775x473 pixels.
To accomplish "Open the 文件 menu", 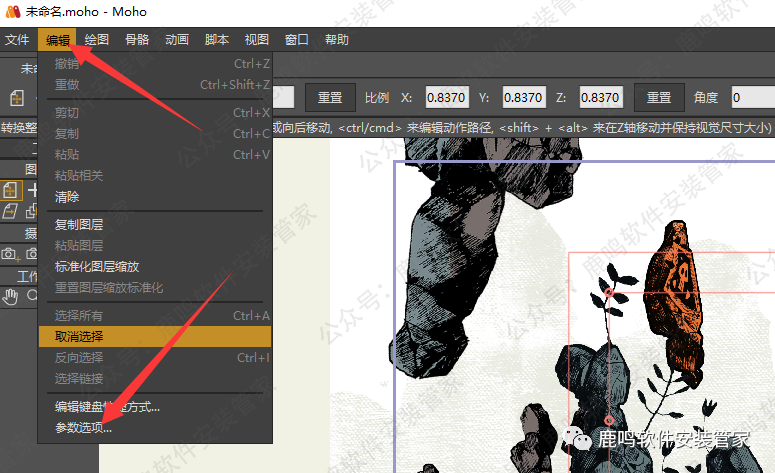I will tap(17, 40).
